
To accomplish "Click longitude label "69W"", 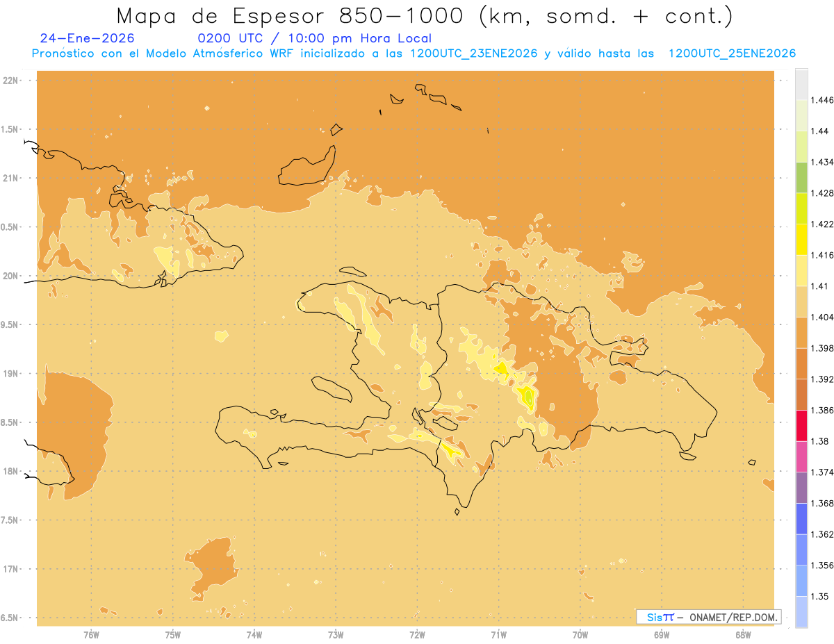I will pos(662,635).
